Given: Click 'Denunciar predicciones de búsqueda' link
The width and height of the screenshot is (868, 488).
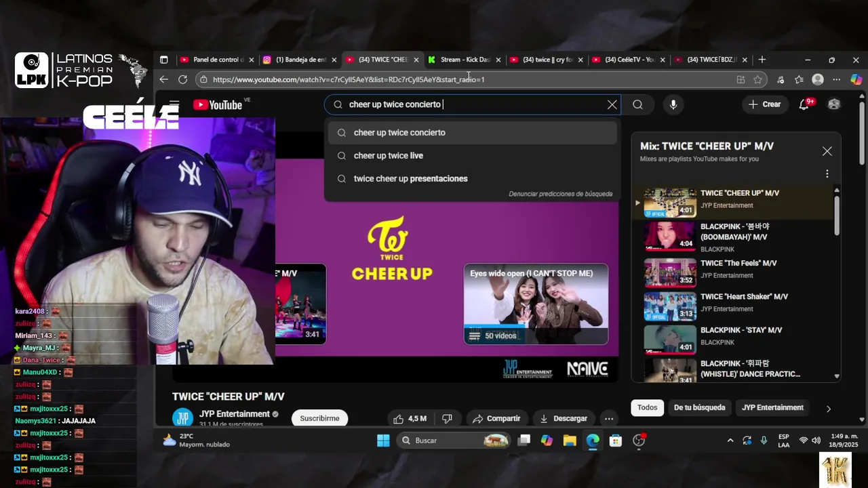Looking at the screenshot, I should click(560, 194).
